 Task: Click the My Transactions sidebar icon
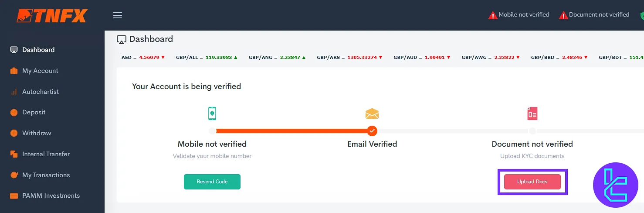point(14,175)
